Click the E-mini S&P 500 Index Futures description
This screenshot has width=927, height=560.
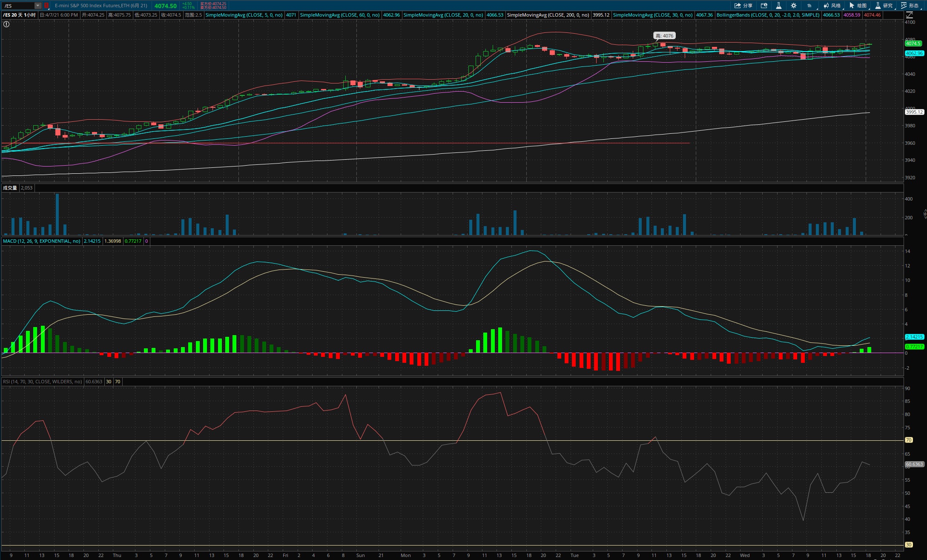[101, 6]
